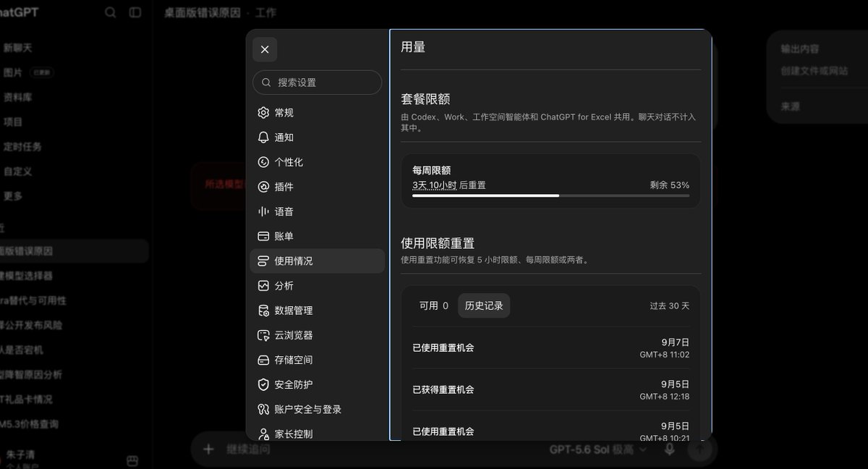This screenshot has height=469, width=868.
Task: Open the 账单 settings section
Action: (x=317, y=236)
